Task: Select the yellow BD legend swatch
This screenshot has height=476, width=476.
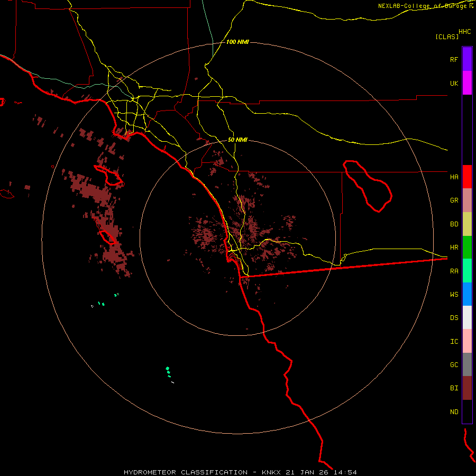Action: tap(467, 224)
